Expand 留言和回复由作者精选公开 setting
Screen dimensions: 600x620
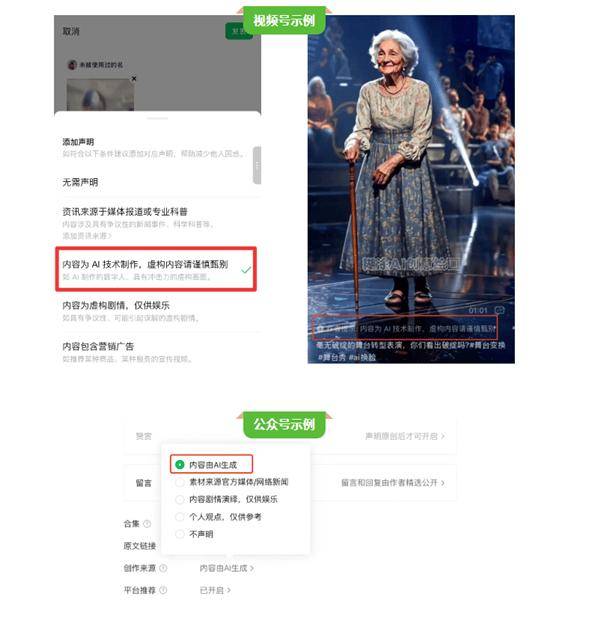(x=393, y=483)
